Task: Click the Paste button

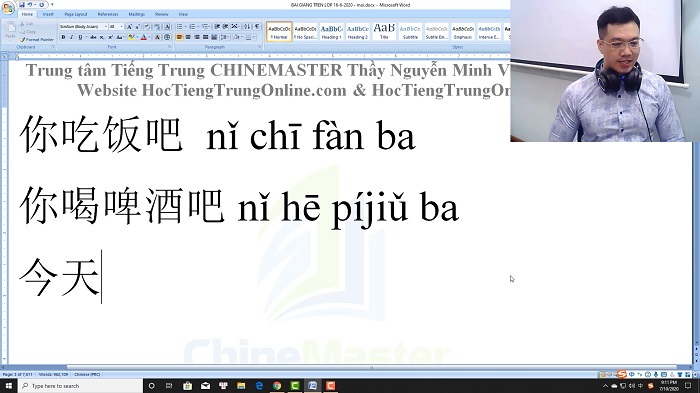Action: [10, 31]
